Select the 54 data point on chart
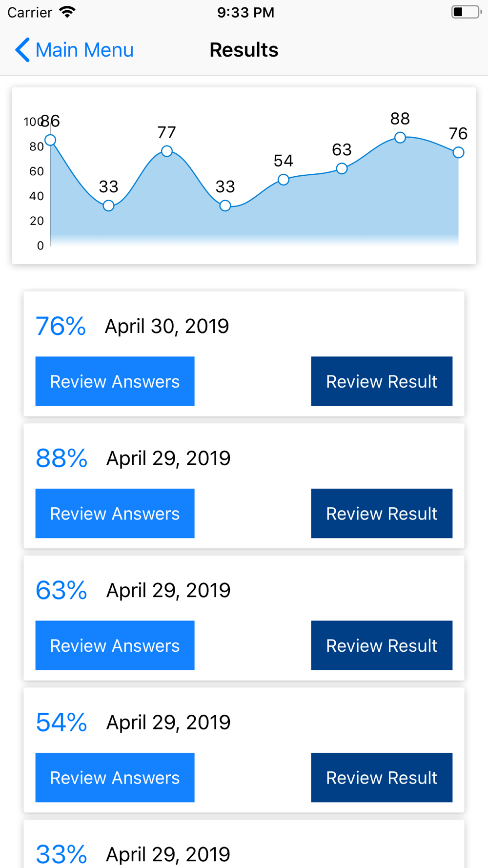 pos(284,180)
